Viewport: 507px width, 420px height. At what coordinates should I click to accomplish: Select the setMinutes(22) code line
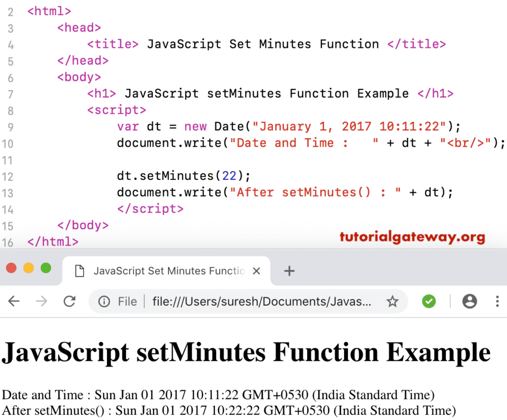point(183,175)
